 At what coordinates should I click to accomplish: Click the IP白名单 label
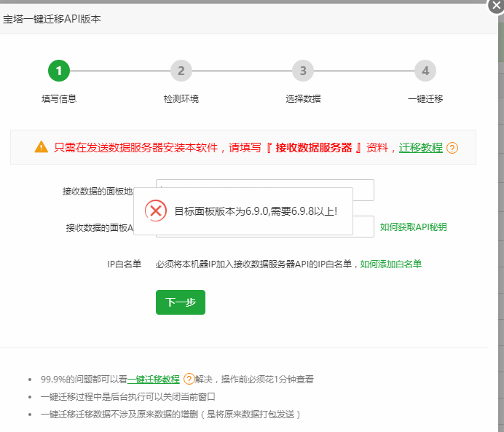point(125,264)
